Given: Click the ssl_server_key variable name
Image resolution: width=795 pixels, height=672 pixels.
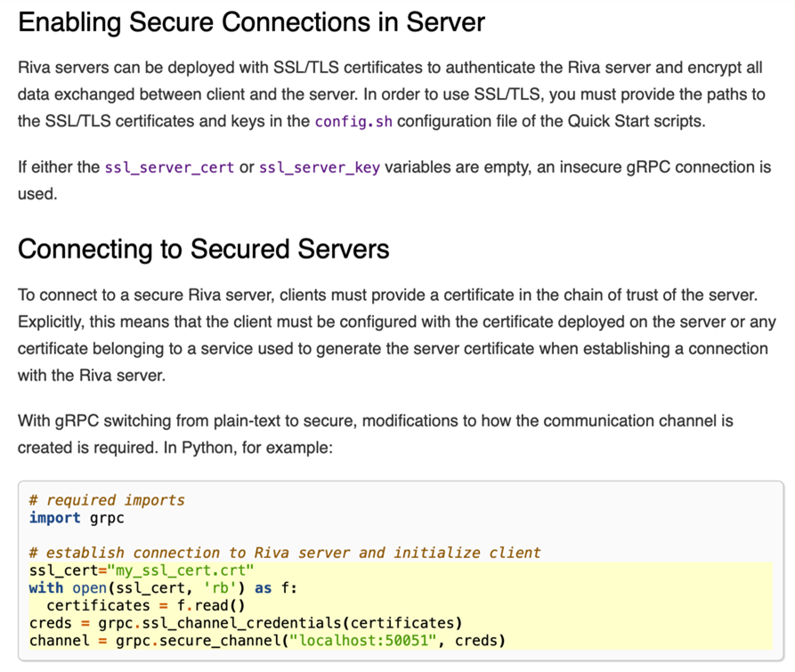Looking at the screenshot, I should (x=319, y=167).
